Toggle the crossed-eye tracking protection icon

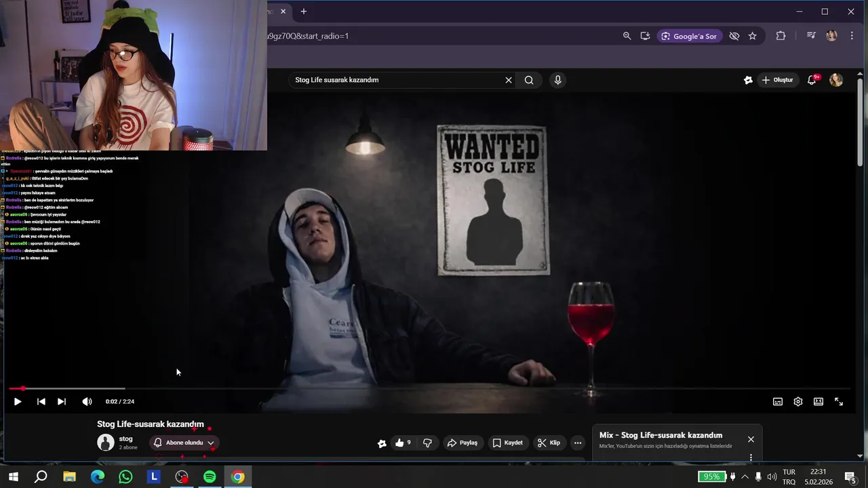[734, 36]
